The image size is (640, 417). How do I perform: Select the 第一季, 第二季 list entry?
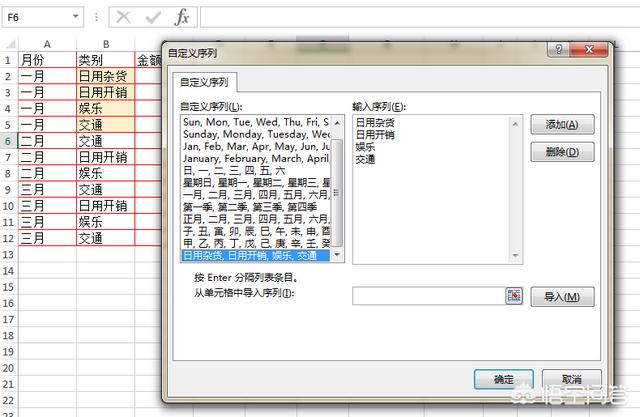[256, 207]
